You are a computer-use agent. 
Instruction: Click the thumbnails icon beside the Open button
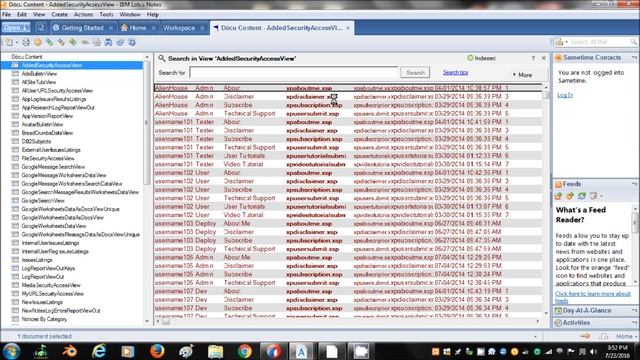(41, 28)
